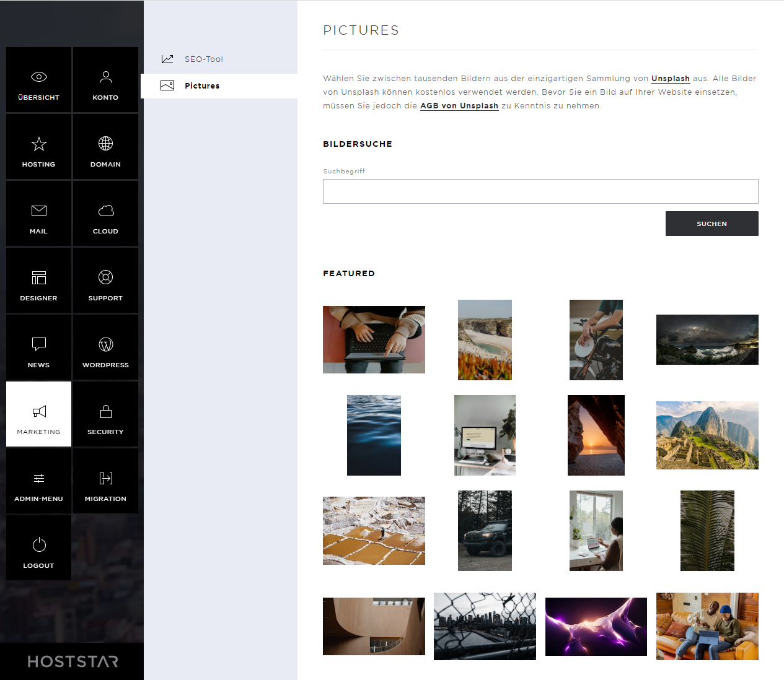
Task: Select the chain-link fence skyline photo
Action: [x=485, y=626]
